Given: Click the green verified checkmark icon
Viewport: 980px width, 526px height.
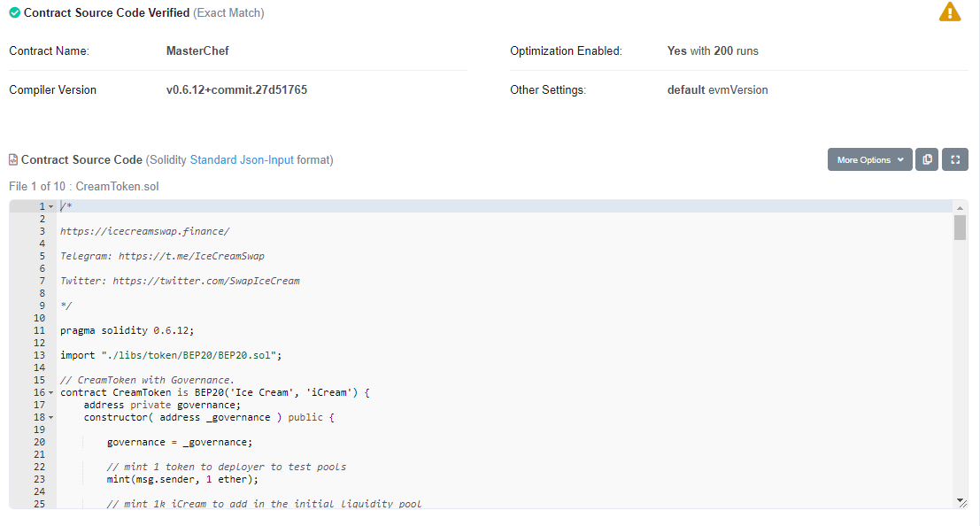Looking at the screenshot, I should pos(14,12).
